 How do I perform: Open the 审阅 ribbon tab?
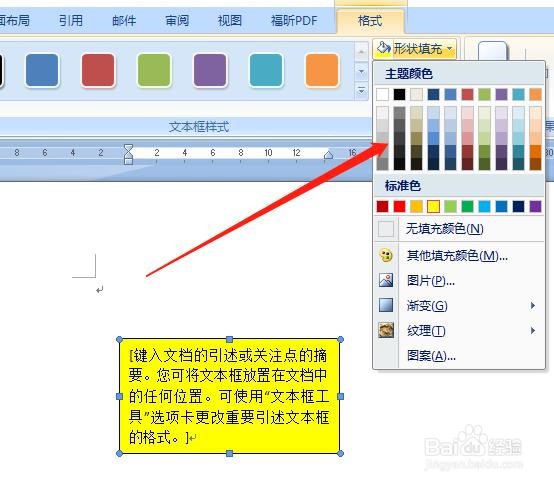(177, 20)
